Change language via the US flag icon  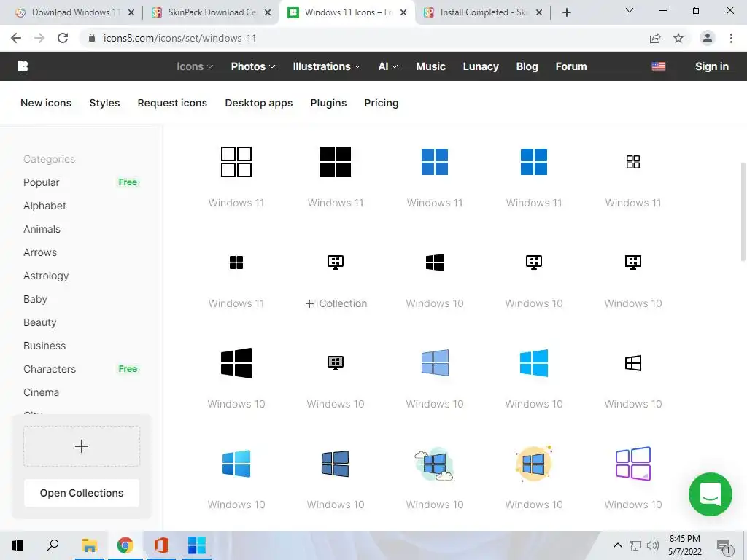[x=659, y=66]
